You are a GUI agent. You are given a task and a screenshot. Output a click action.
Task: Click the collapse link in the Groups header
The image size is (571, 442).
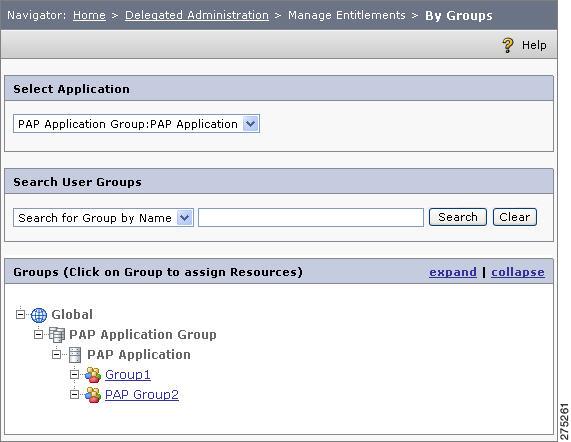(518, 272)
